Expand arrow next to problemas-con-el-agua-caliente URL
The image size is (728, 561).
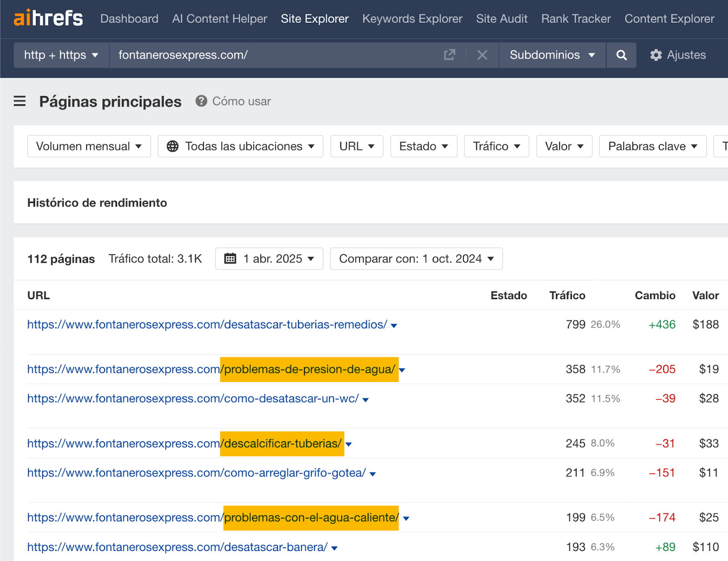click(406, 519)
